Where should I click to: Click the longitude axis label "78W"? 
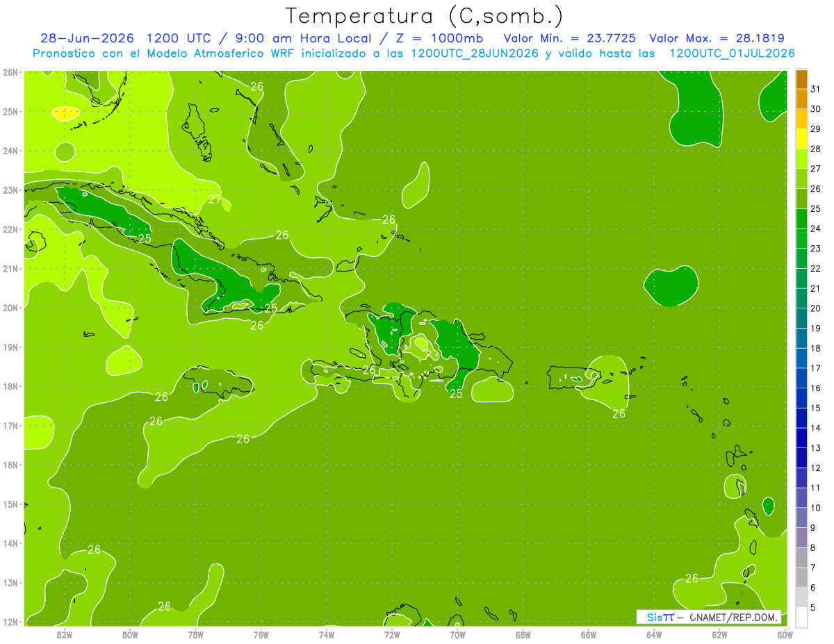[195, 634]
